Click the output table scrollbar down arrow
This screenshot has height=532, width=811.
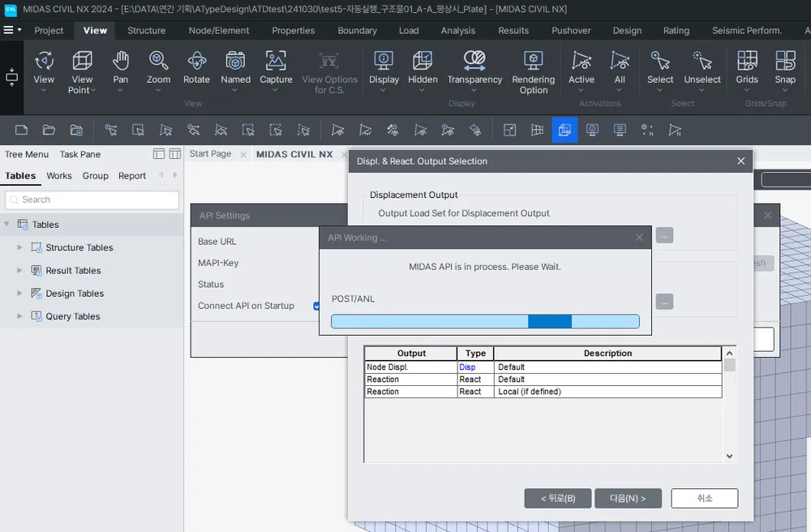729,456
